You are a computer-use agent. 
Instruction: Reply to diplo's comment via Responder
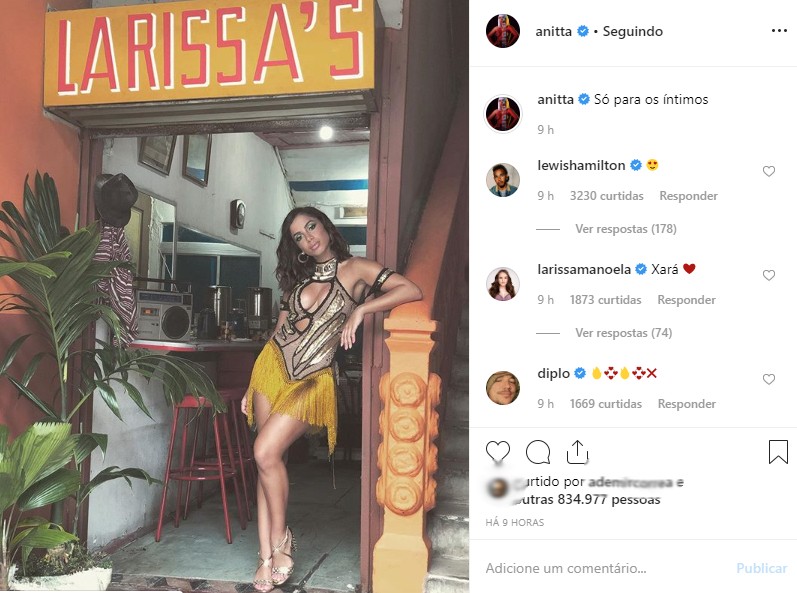tap(687, 403)
